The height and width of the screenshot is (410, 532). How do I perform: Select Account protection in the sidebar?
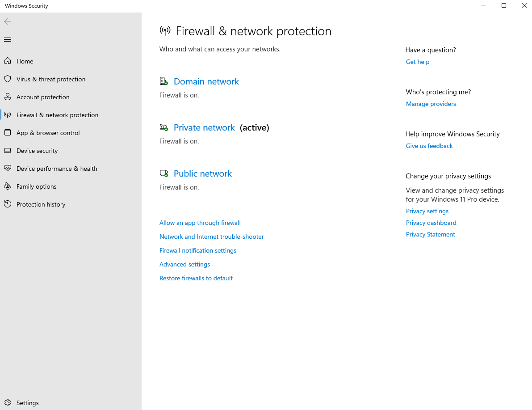(x=43, y=97)
